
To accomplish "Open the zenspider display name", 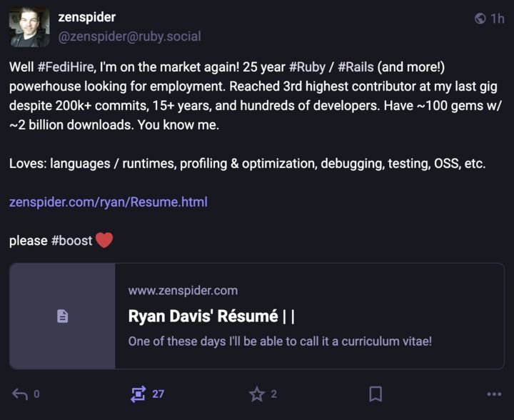I will click(x=87, y=17).
